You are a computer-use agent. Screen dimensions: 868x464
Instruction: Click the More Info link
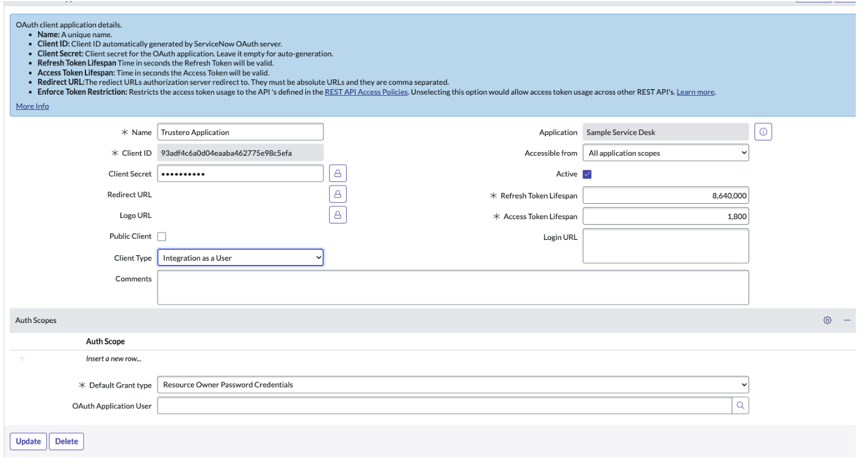32,106
